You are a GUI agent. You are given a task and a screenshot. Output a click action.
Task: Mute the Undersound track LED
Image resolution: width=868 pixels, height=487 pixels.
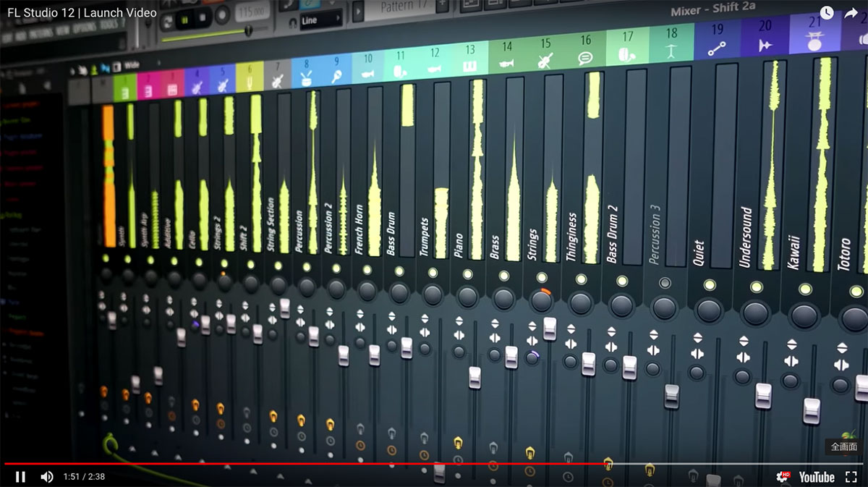[757, 287]
